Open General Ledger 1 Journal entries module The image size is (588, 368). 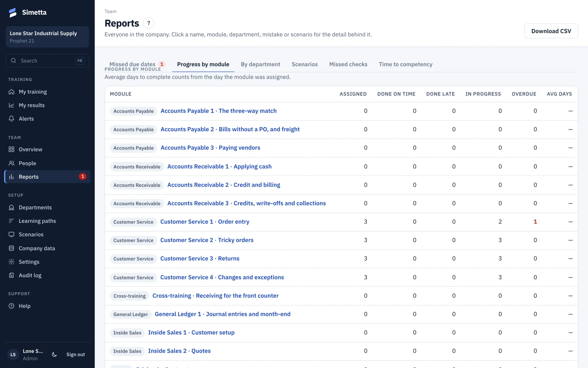point(223,314)
